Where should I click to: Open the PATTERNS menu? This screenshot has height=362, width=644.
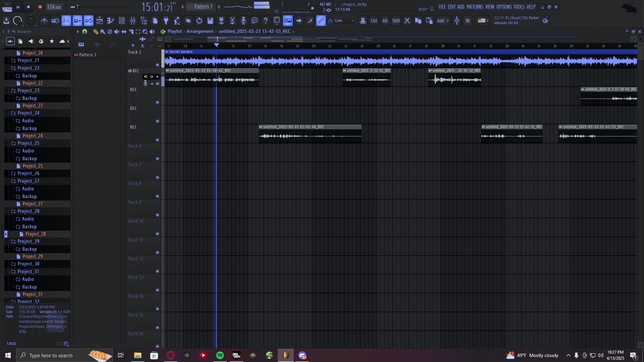475,7
